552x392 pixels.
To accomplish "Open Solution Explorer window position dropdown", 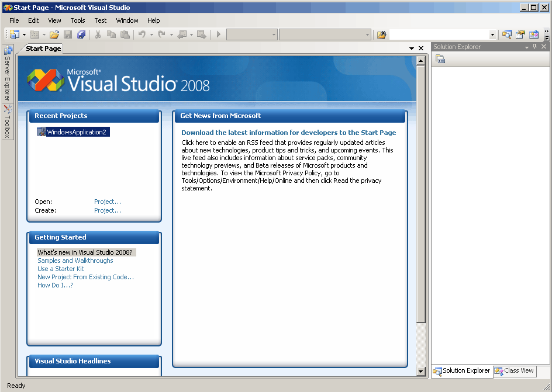I will pyautogui.click(x=527, y=47).
